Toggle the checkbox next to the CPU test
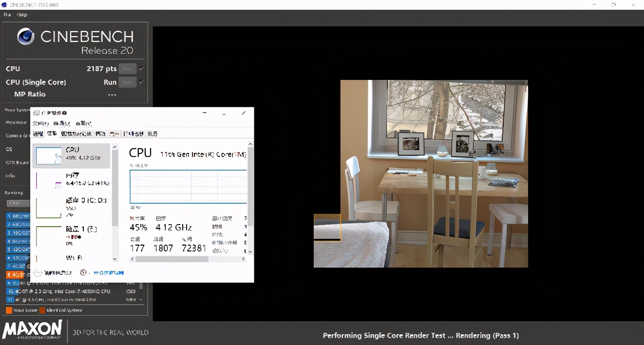The width and height of the screenshot is (644, 345). click(x=141, y=68)
